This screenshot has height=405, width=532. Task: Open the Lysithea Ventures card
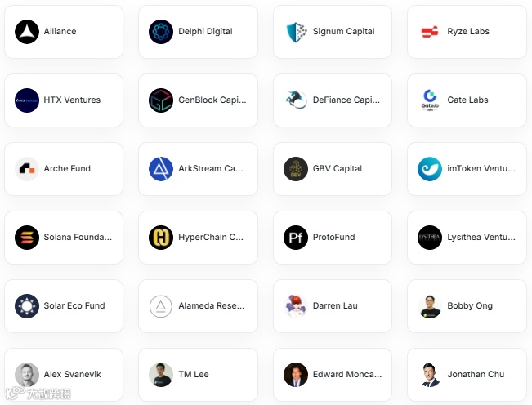(x=467, y=238)
